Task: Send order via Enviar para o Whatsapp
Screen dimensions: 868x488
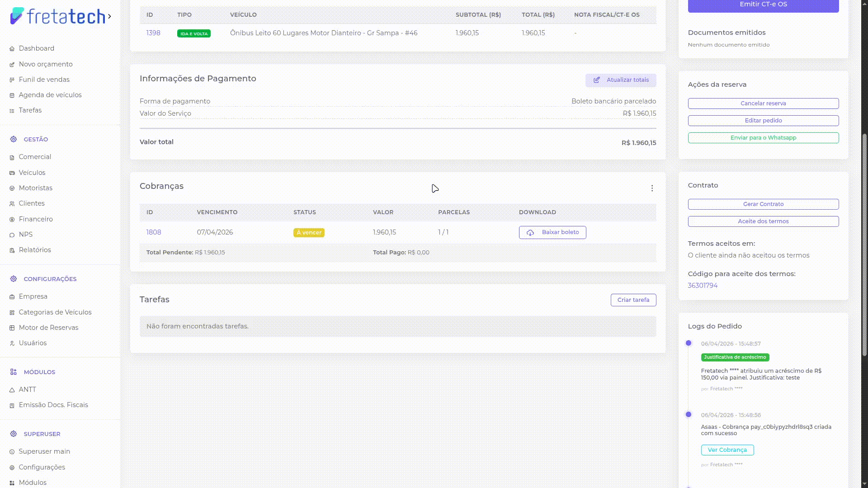Action: pos(763,138)
